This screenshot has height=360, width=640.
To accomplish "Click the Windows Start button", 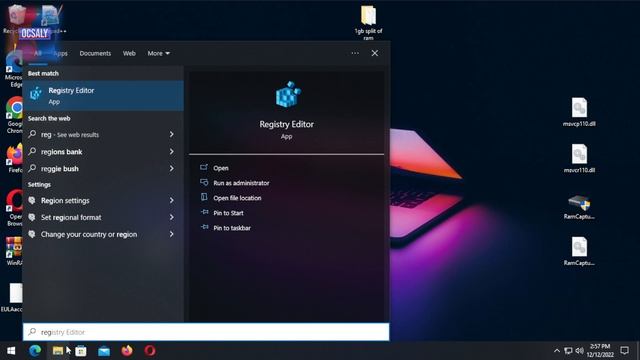I will coord(11,351).
